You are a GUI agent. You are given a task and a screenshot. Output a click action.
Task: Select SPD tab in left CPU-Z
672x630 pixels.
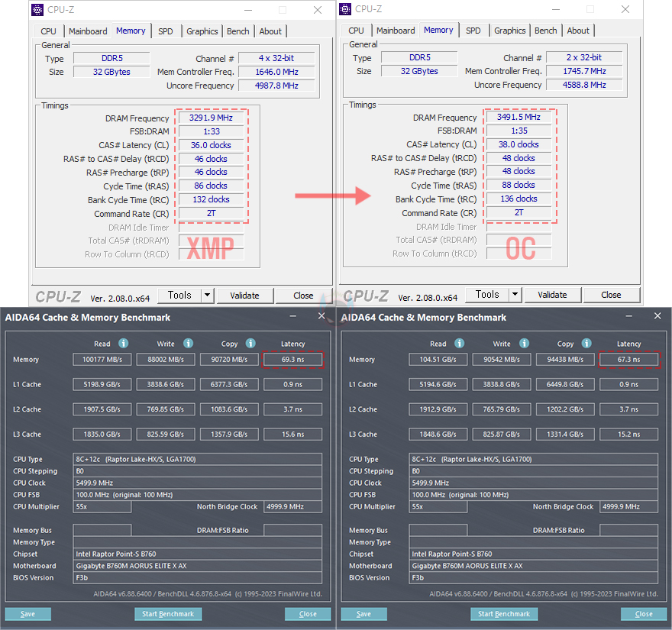pyautogui.click(x=166, y=31)
